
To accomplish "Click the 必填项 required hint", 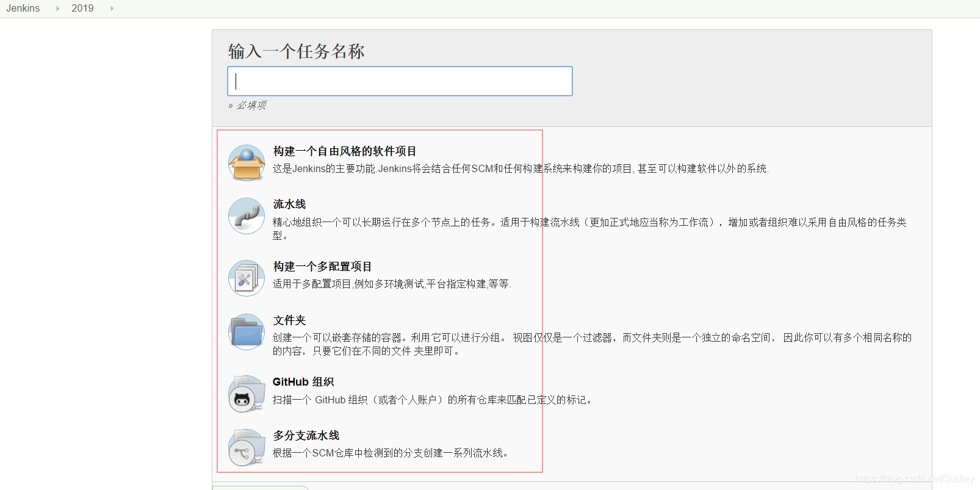I will pyautogui.click(x=247, y=105).
